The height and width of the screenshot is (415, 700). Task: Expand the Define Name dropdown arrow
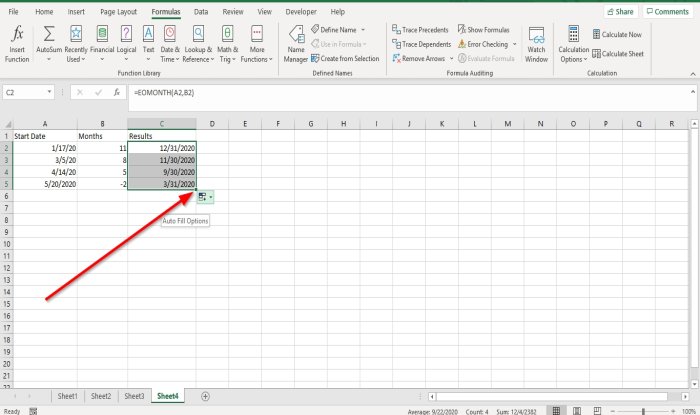point(363,30)
